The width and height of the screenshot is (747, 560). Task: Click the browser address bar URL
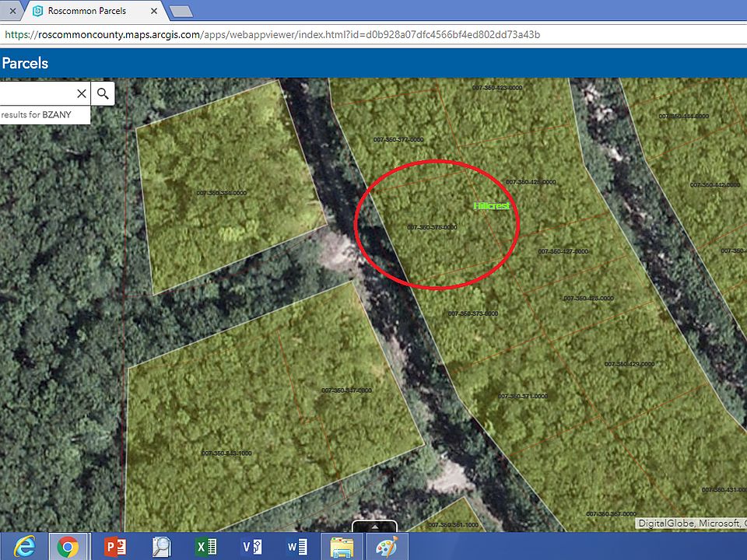click(x=272, y=35)
